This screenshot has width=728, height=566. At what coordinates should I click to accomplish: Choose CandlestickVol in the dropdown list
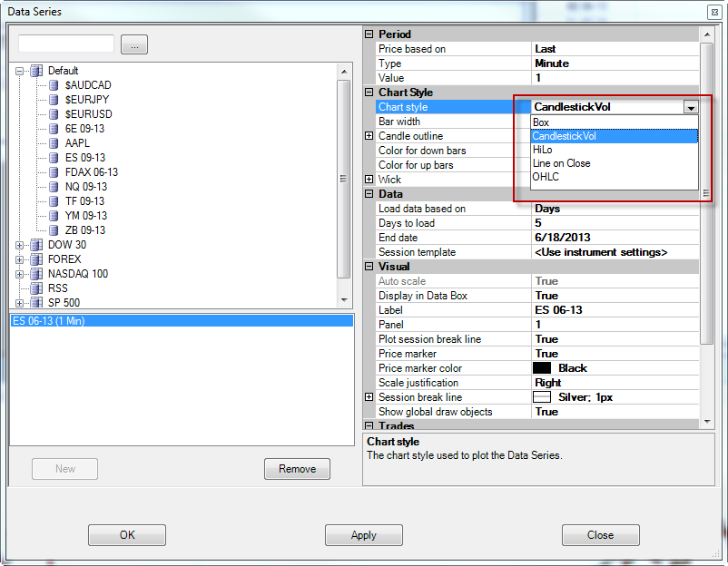click(615, 136)
